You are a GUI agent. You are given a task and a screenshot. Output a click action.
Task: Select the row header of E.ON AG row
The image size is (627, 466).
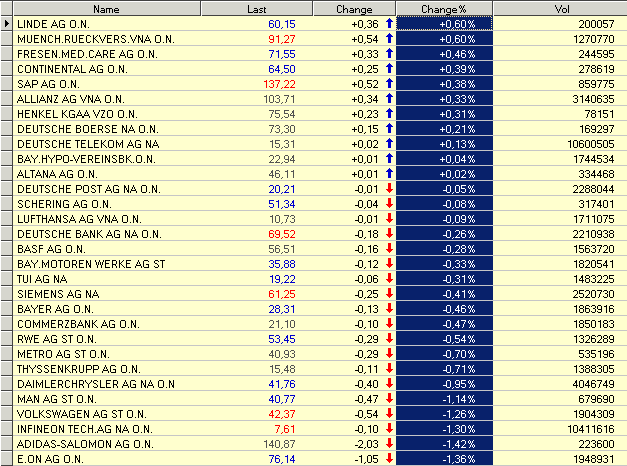tap(6, 459)
